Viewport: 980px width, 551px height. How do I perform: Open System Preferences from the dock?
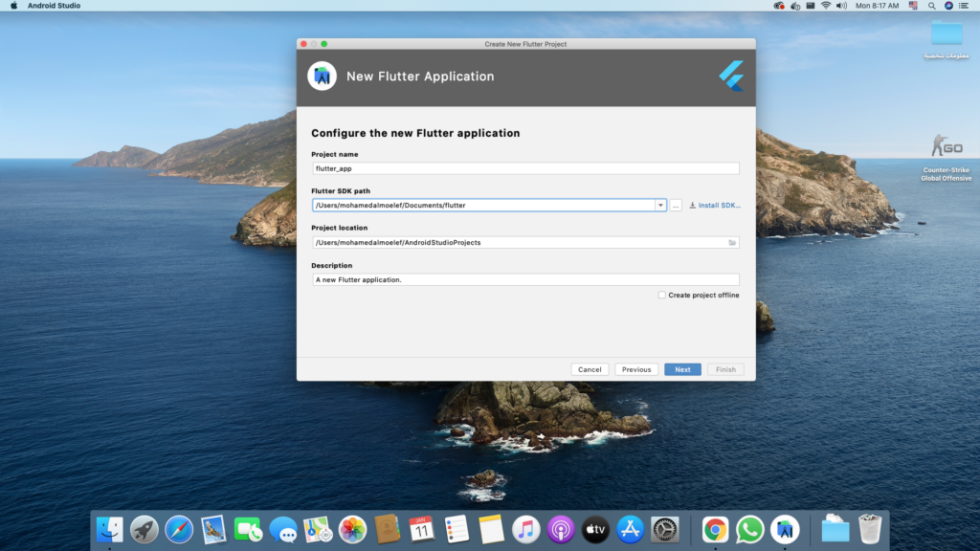665,530
